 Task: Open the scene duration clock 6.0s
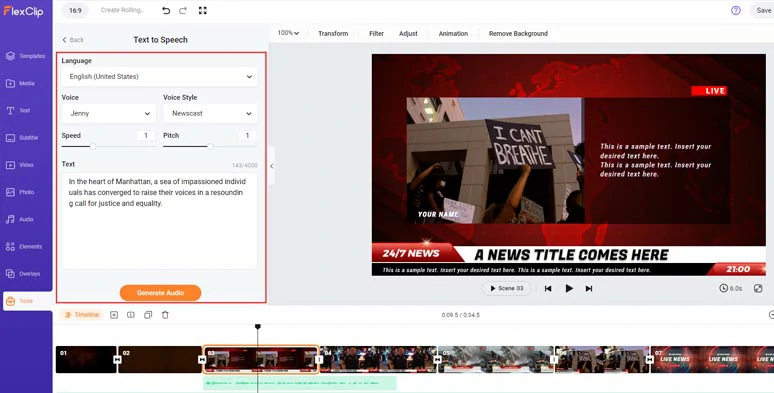coord(731,288)
